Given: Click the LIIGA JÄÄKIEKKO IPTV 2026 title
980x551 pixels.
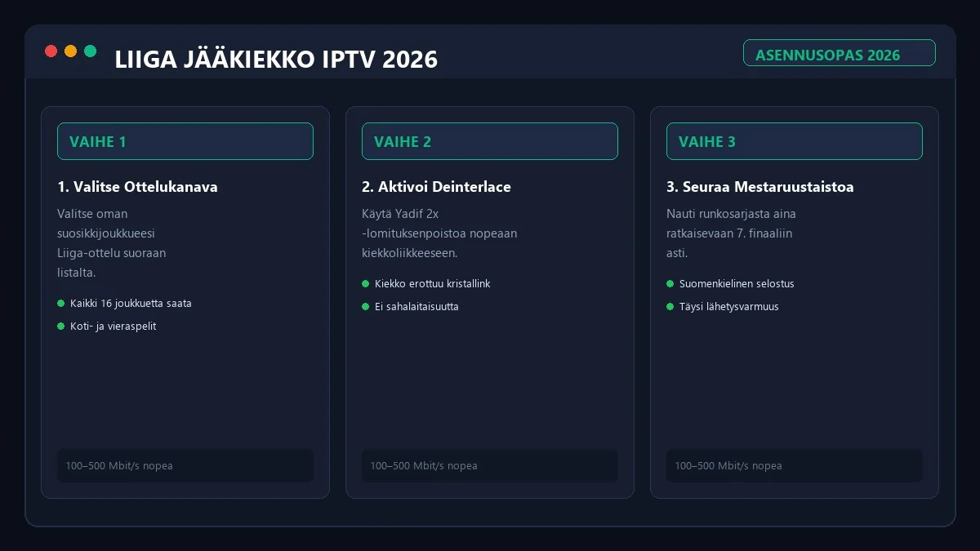Looking at the screenshot, I should [276, 60].
